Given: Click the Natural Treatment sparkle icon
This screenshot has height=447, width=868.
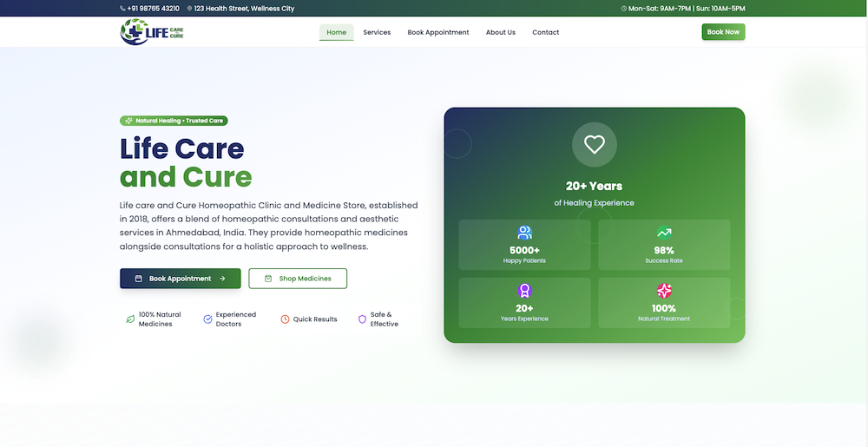Looking at the screenshot, I should (x=664, y=291).
